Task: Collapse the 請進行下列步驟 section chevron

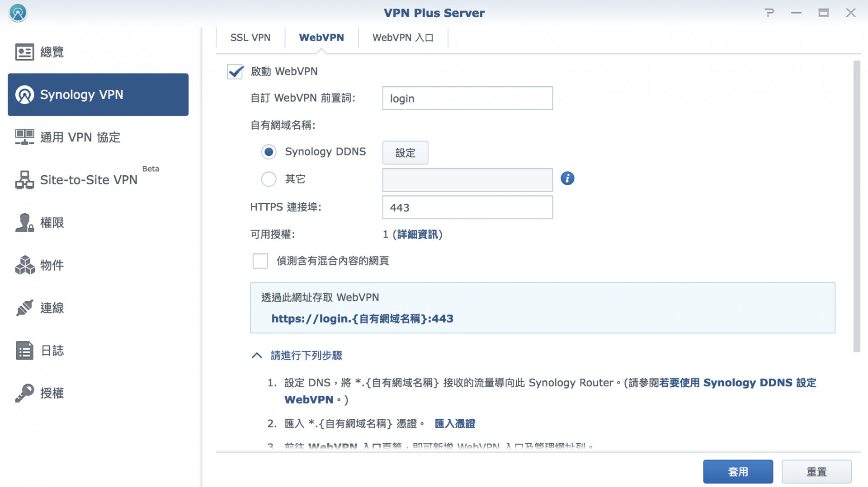Action: (256, 356)
